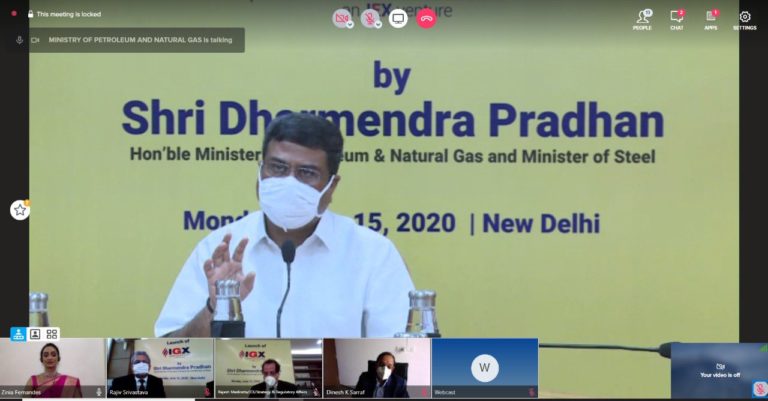Click the meeting locked padlock icon

pyautogui.click(x=31, y=14)
